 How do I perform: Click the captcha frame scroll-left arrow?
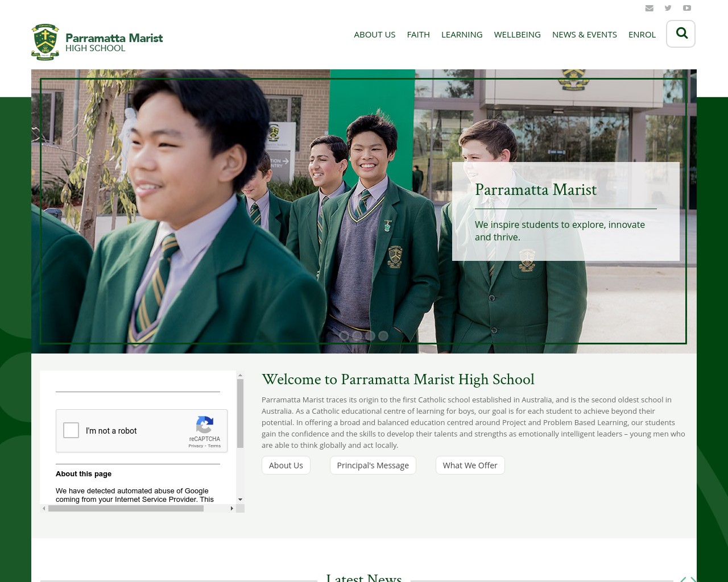44,509
